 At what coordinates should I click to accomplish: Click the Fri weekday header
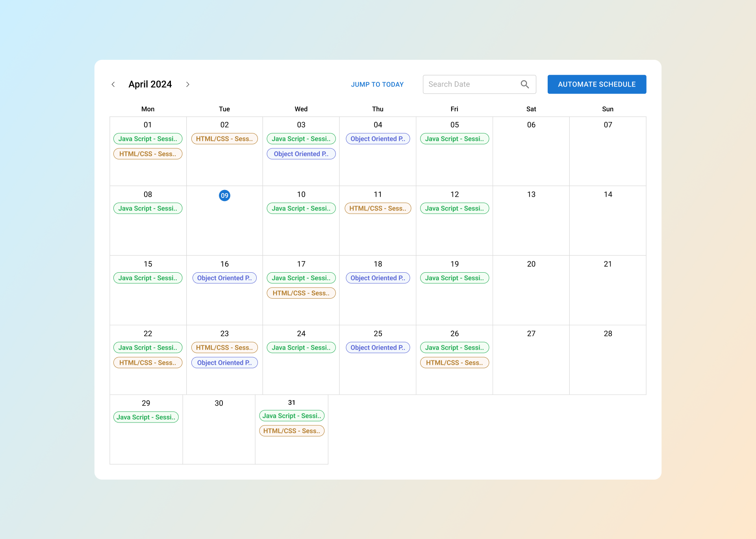(x=454, y=109)
